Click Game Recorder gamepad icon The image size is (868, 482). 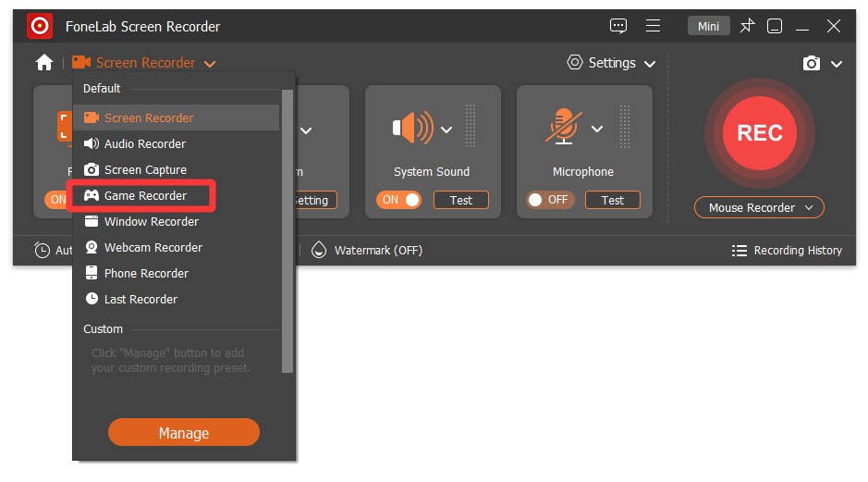pyautogui.click(x=92, y=195)
